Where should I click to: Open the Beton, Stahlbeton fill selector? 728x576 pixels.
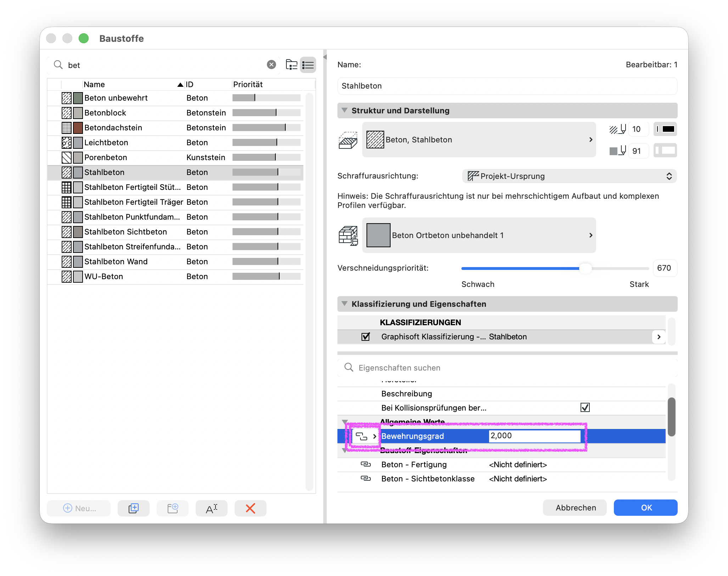click(479, 140)
